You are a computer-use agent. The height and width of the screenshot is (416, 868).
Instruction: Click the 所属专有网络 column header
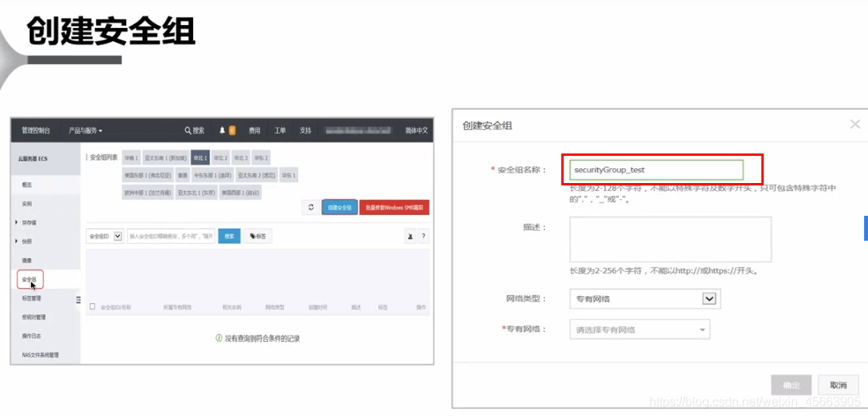point(177,307)
